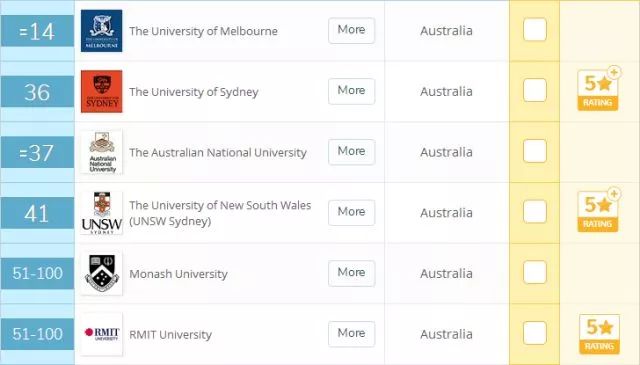
Task: Open UNSW's 5 star plus rating badge
Action: (599, 210)
